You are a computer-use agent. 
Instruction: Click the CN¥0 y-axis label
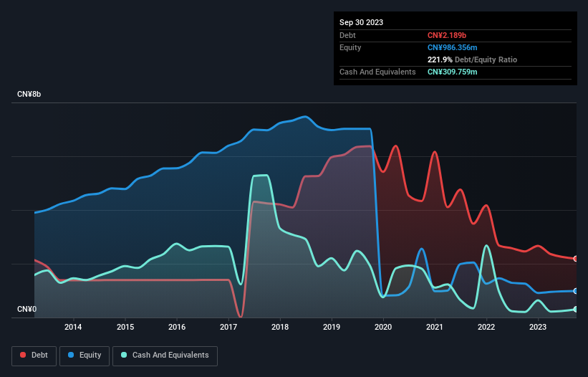pos(27,309)
